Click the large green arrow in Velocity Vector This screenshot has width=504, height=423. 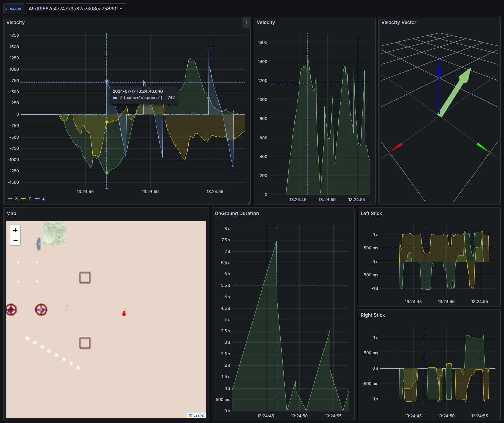[454, 93]
